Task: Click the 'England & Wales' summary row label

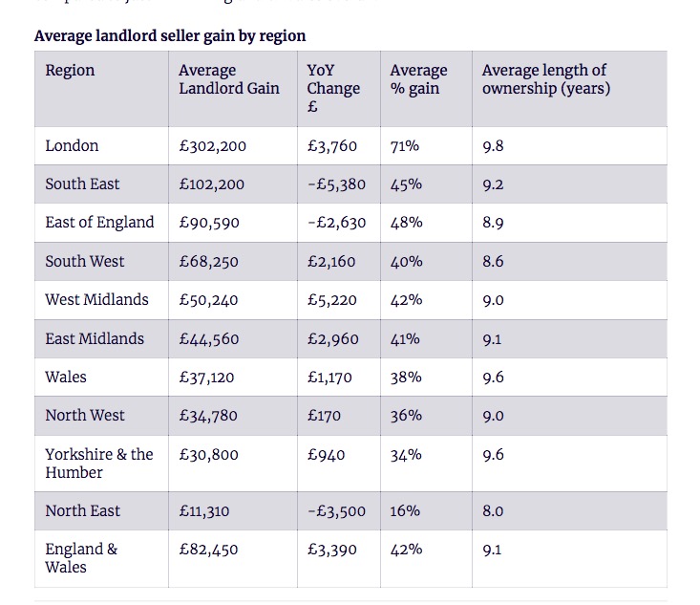Action: [81, 558]
